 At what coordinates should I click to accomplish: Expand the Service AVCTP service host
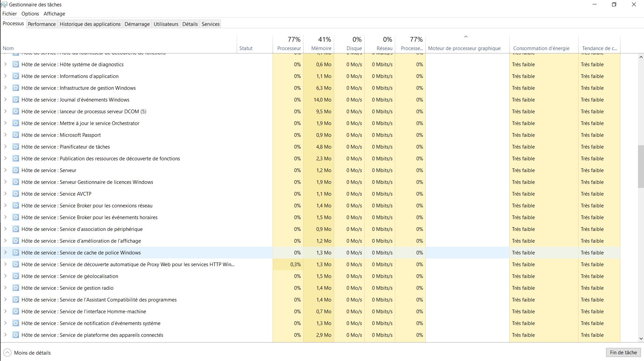tap(5, 194)
